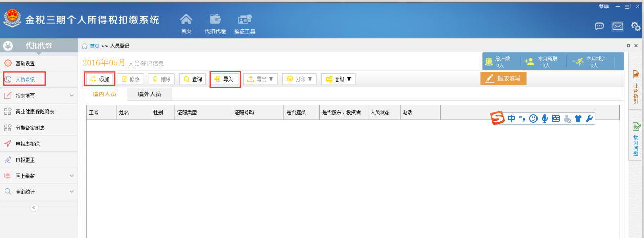Open 网上缴款 in the sidebar
Image resolution: width=644 pixels, height=238 pixels.
point(39,176)
